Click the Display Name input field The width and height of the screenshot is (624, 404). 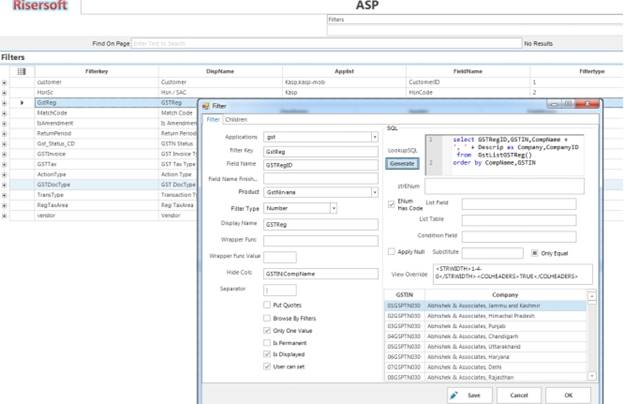tap(321, 224)
